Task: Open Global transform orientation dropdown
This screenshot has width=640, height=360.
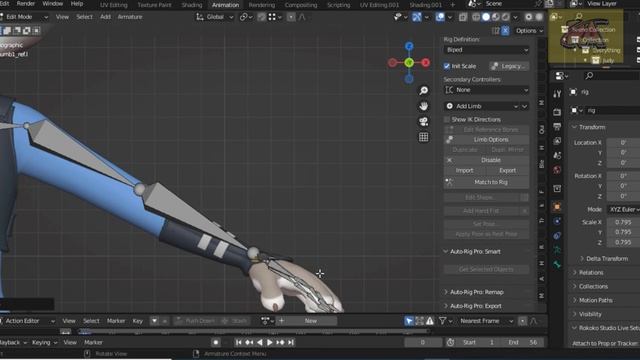Action: [215, 17]
